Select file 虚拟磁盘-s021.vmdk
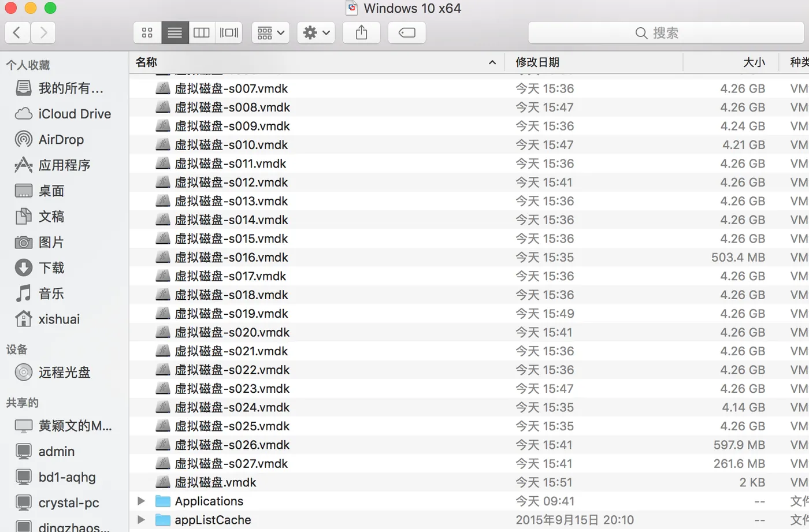Screen dimensions: 809x532 click(x=469, y=351)
